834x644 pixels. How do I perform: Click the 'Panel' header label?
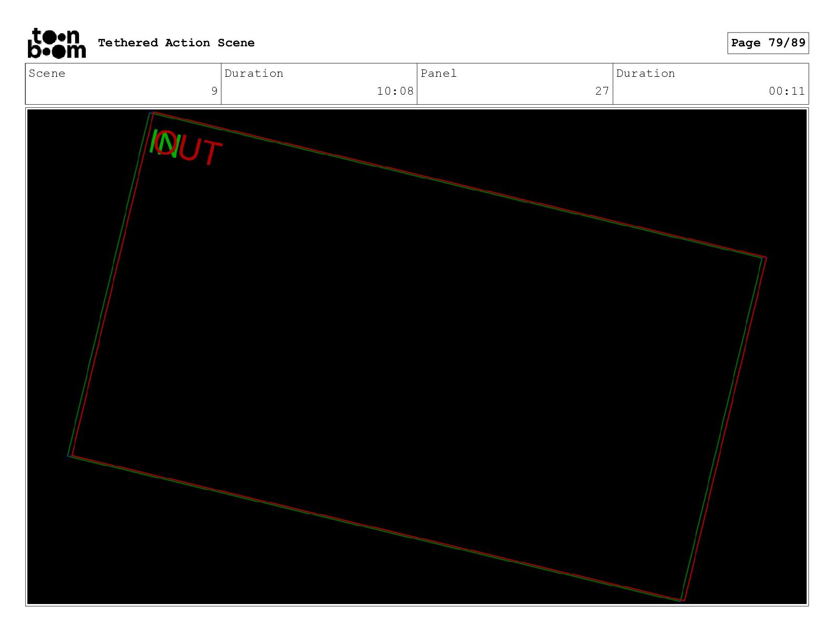[439, 73]
